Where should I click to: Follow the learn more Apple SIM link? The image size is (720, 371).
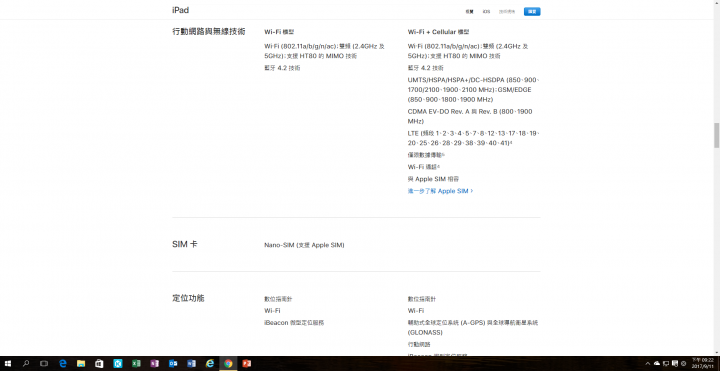(x=440, y=191)
